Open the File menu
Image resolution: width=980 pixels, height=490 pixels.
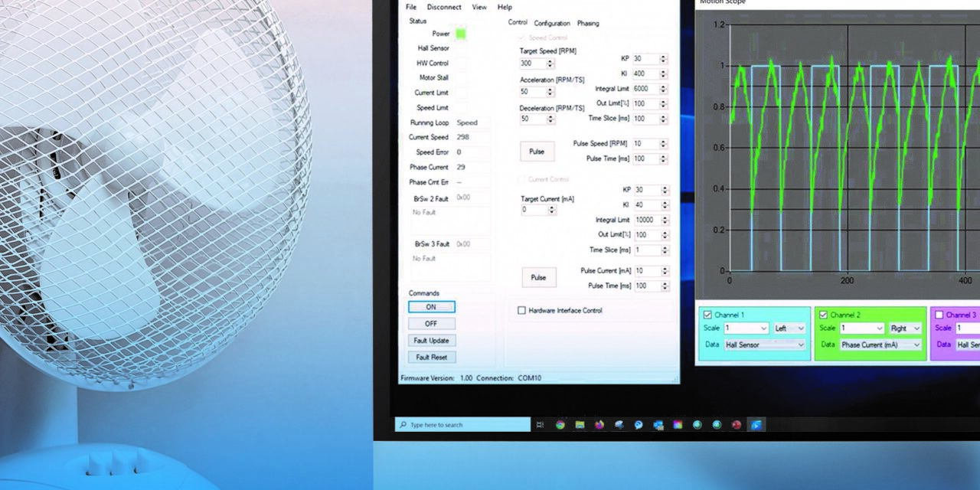tap(410, 7)
